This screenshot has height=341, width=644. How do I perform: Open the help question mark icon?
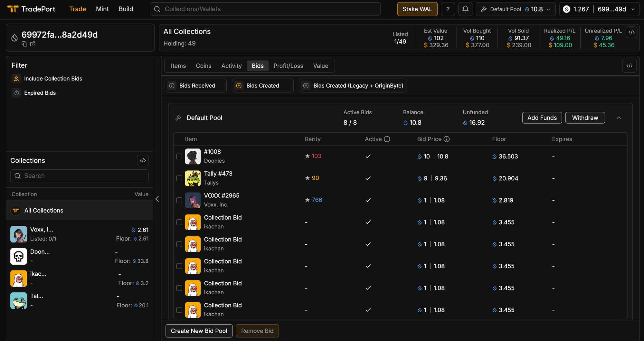pyautogui.click(x=448, y=9)
